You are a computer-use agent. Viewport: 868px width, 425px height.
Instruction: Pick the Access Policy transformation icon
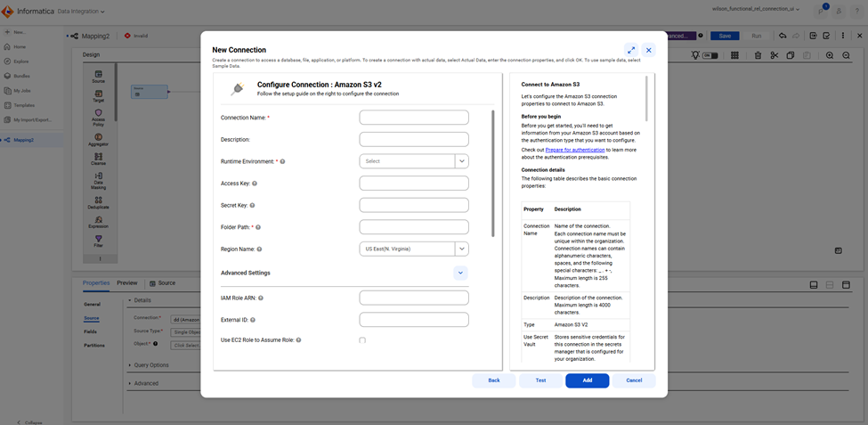pyautogui.click(x=99, y=112)
